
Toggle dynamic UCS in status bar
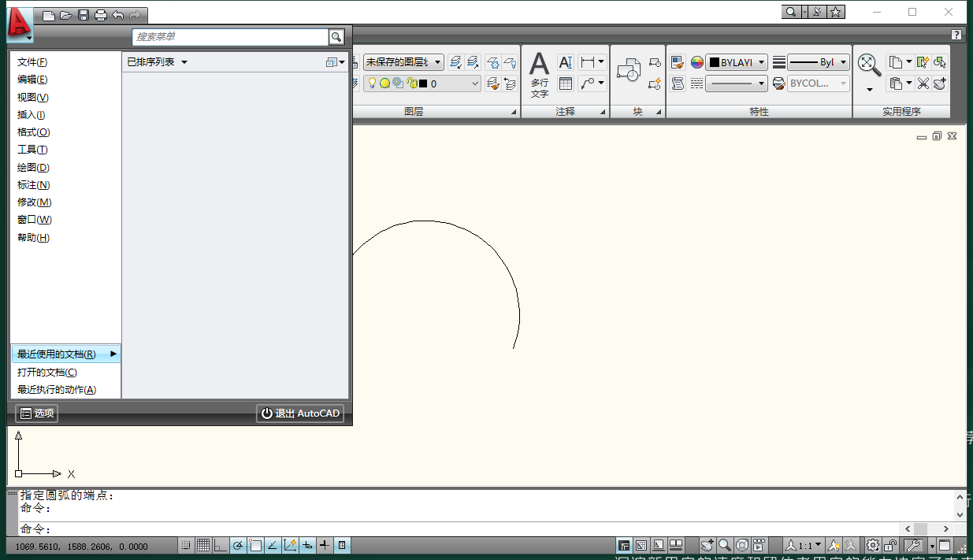[x=290, y=545]
